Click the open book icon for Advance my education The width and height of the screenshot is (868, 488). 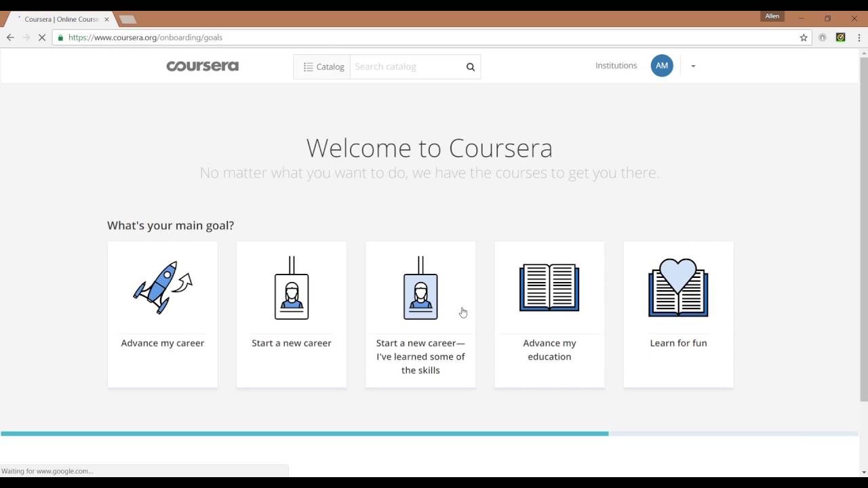pos(549,287)
